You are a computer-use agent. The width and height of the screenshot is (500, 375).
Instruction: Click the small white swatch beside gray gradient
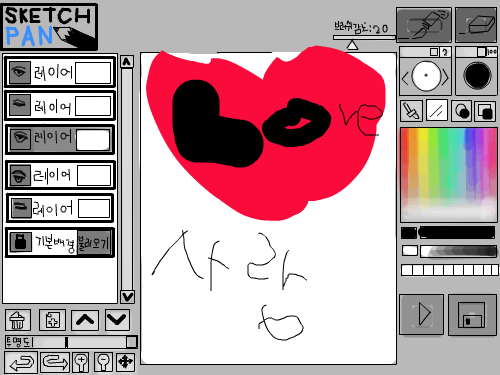(x=410, y=251)
